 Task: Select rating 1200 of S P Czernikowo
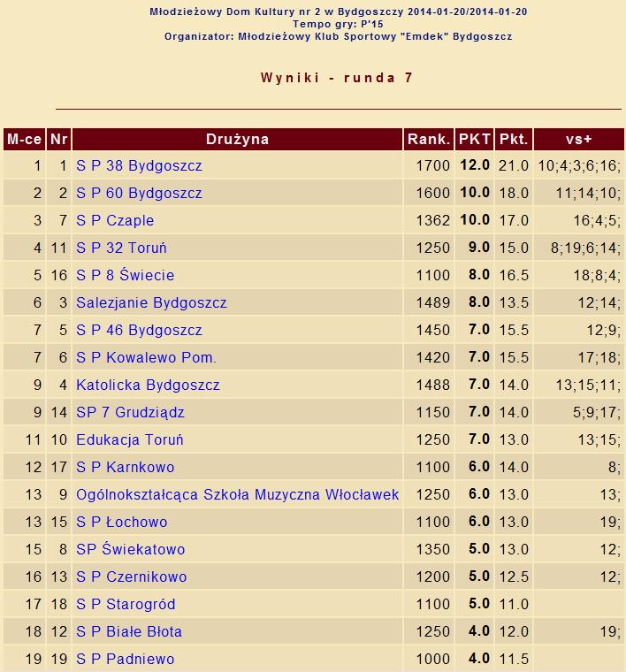point(432,577)
